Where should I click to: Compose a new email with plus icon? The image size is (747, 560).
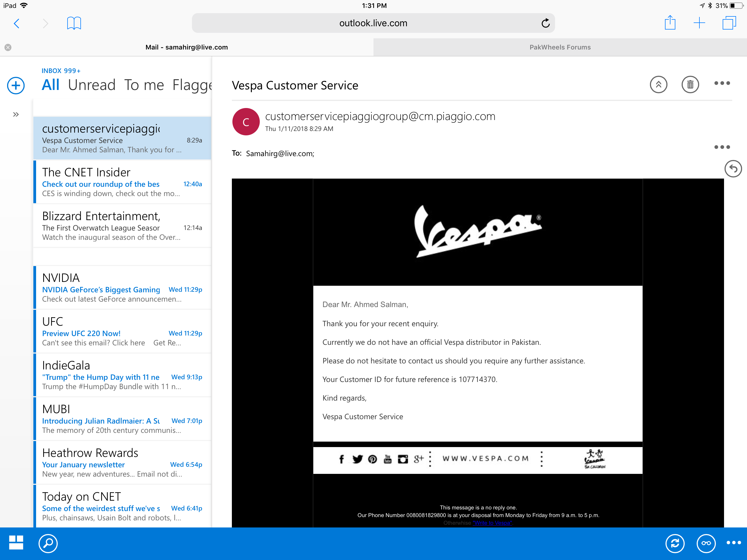click(x=16, y=86)
